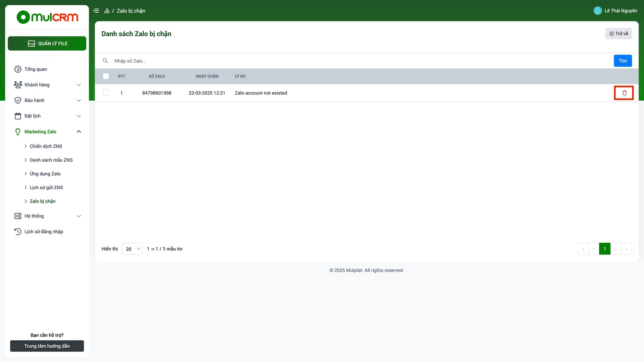Open the QUẢN LÝ FILE button
The height and width of the screenshot is (362, 644).
pos(47,44)
